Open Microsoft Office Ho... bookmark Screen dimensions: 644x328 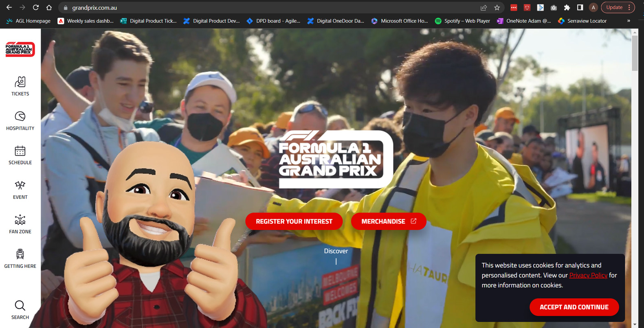click(x=400, y=21)
